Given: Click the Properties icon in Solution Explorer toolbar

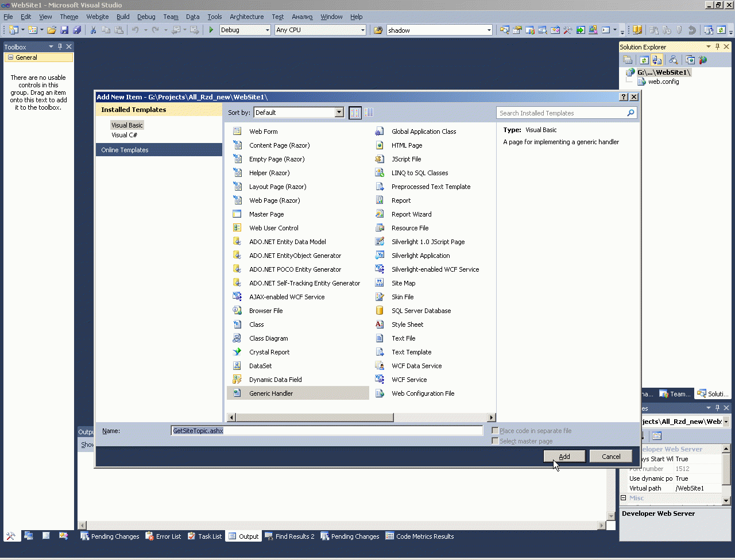Looking at the screenshot, I should coord(628,60).
